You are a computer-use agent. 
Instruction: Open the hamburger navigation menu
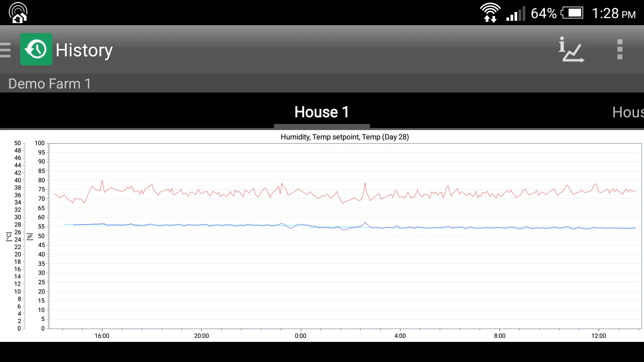(x=5, y=50)
